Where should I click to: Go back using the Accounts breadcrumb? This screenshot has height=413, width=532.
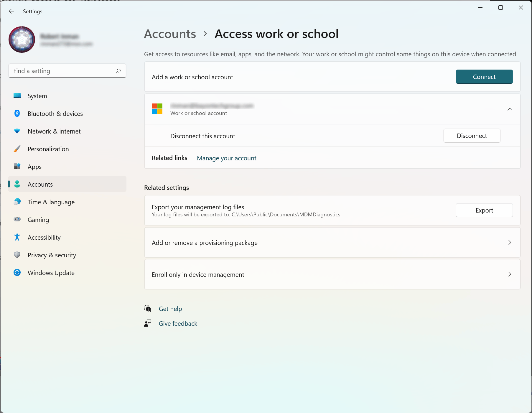click(x=170, y=34)
